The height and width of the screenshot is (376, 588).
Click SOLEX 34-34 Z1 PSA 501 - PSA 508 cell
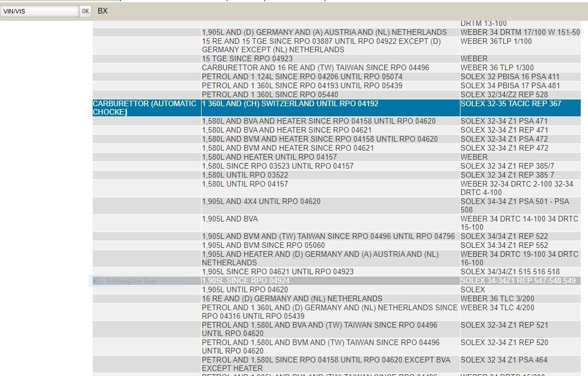tap(520, 205)
